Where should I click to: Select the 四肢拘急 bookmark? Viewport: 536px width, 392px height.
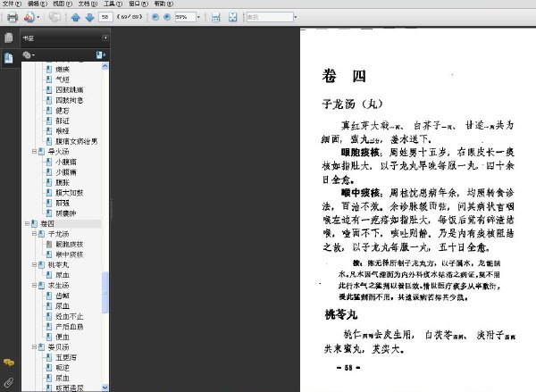(70, 100)
